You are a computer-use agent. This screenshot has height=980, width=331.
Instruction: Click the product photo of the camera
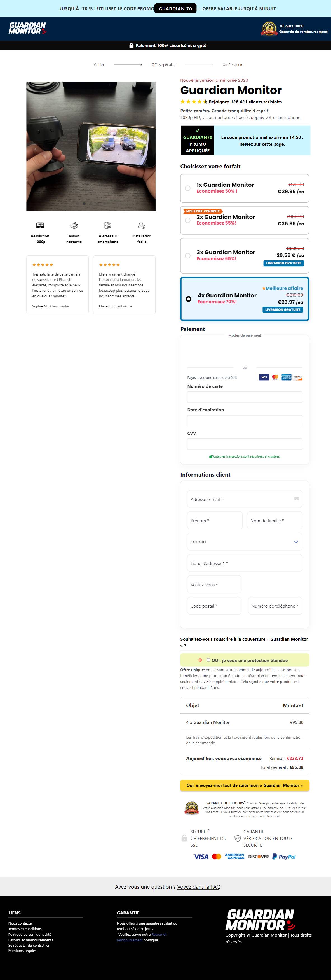point(91,146)
